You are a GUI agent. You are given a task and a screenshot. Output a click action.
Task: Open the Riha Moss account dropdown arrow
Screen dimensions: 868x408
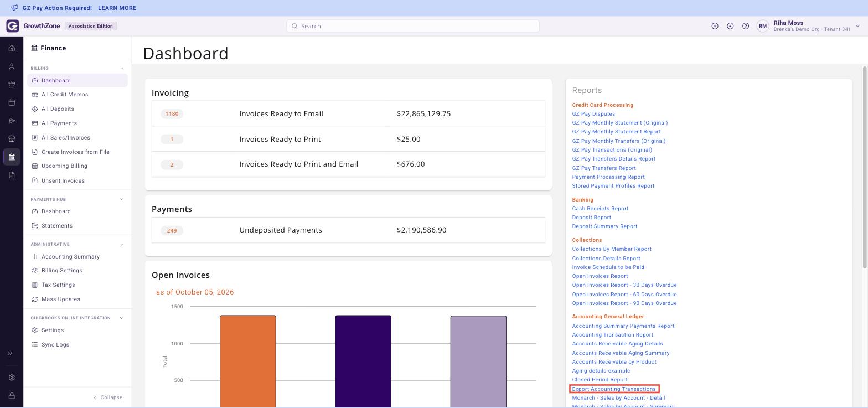click(x=857, y=26)
